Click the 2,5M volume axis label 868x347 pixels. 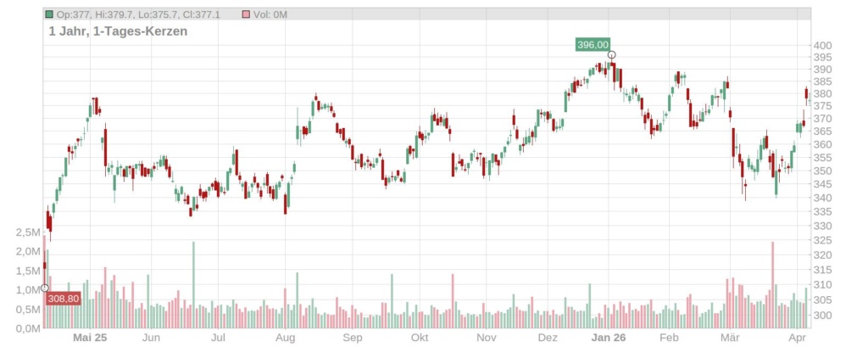click(28, 232)
